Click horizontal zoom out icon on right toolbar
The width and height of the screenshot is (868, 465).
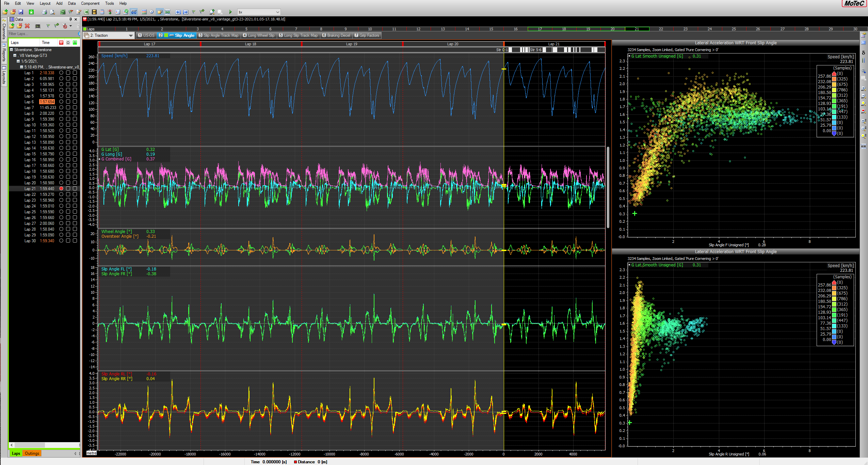864,96
